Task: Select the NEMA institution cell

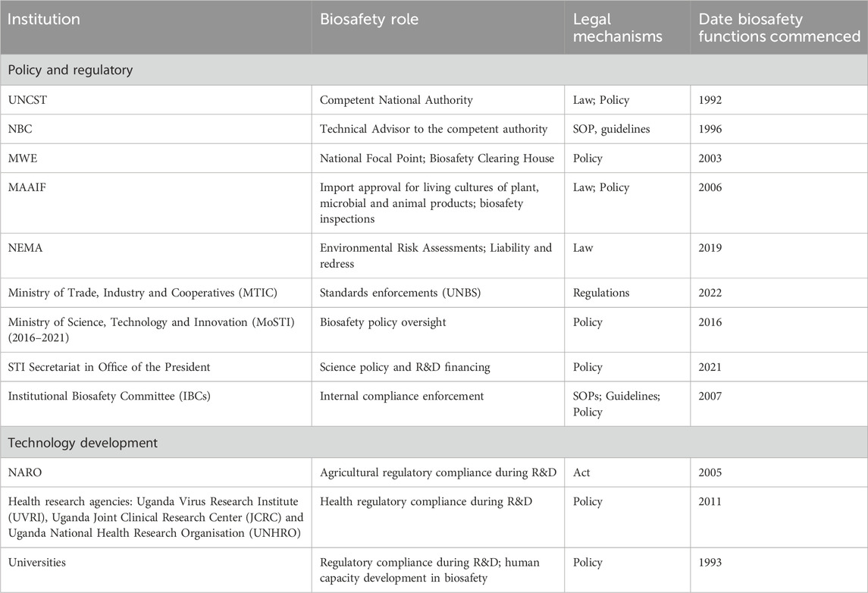Action: 25,248
